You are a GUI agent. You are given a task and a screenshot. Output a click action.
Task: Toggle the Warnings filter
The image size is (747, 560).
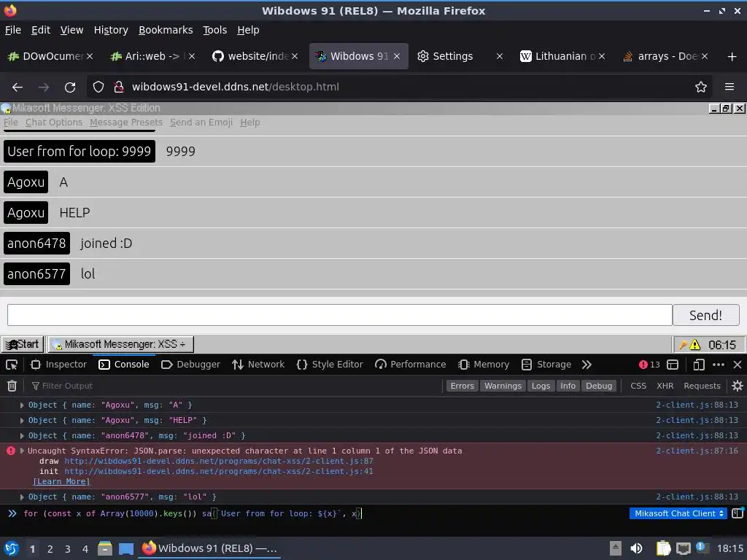click(503, 386)
